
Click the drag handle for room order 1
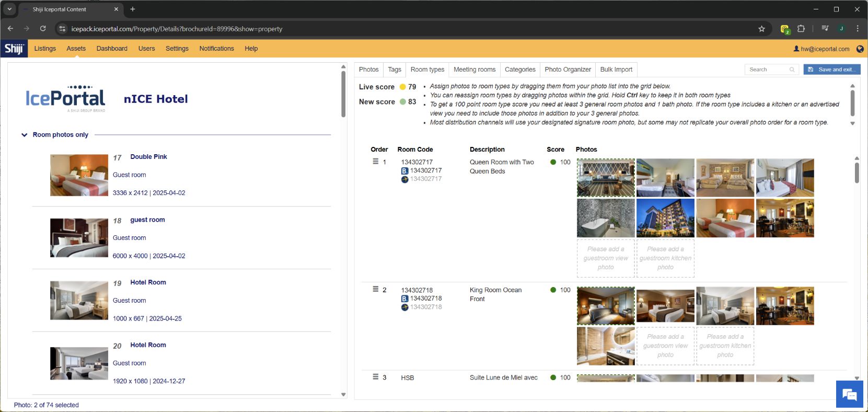point(375,162)
